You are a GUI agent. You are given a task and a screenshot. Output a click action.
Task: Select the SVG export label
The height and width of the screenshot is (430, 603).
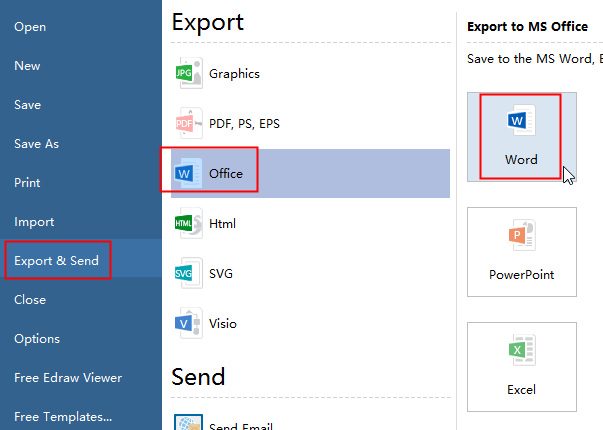pyautogui.click(x=221, y=273)
